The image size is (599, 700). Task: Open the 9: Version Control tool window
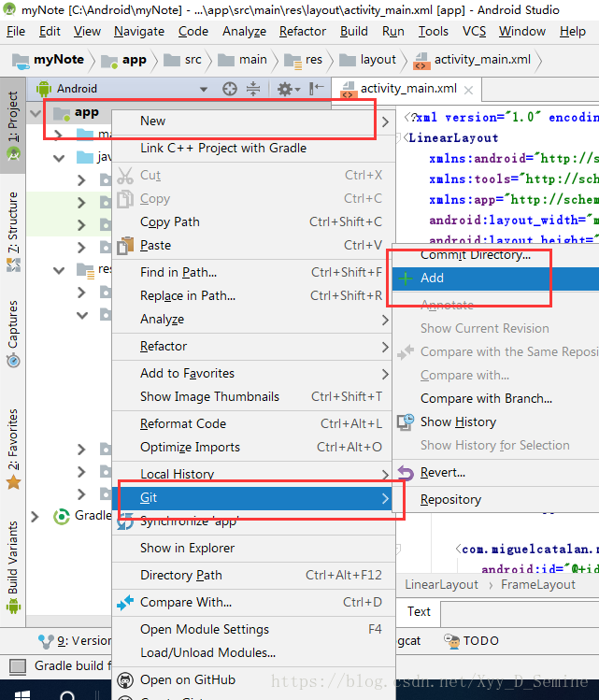[75, 641]
